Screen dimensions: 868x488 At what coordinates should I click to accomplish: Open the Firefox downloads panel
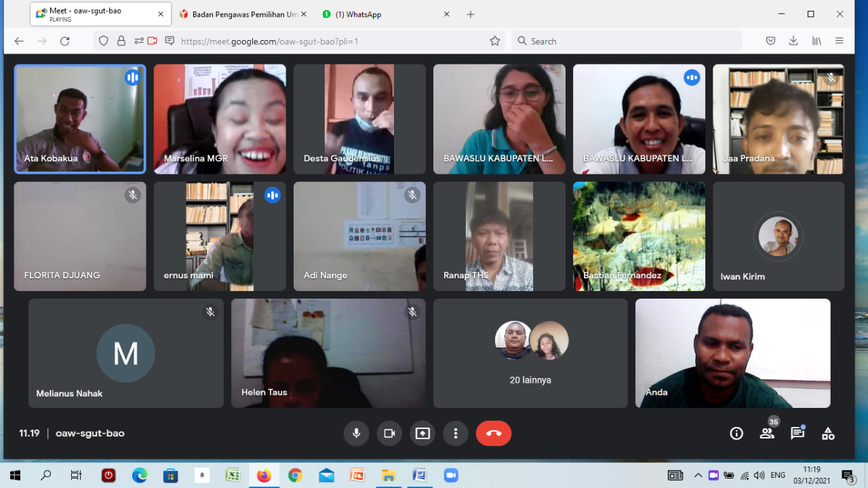[793, 41]
